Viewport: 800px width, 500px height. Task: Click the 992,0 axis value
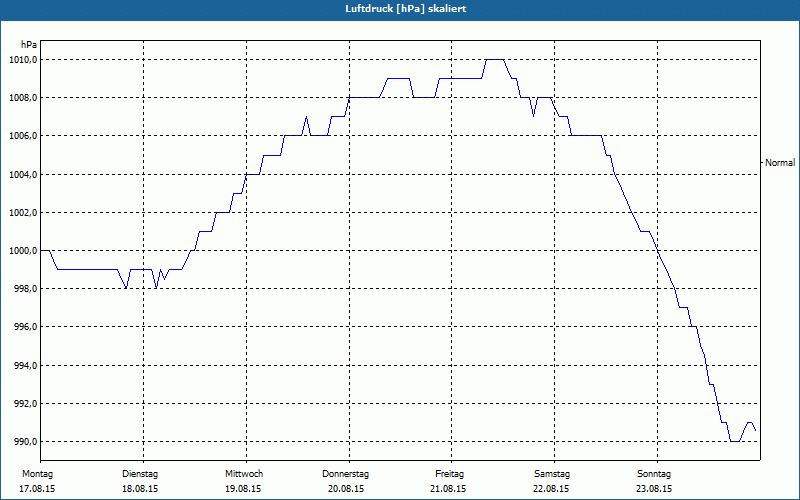[x=25, y=404]
